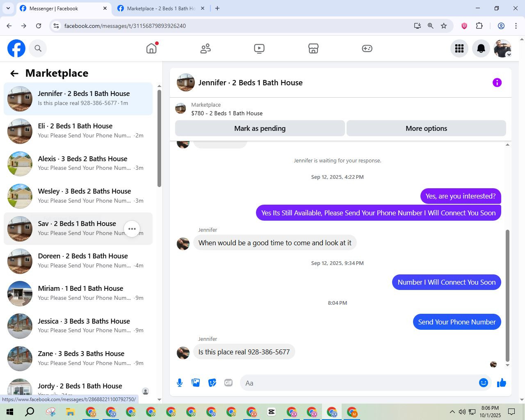Select Alexis 3 Beds 2 Baths conversation
Screen dimensions: 525x420
pyautogui.click(x=78, y=164)
